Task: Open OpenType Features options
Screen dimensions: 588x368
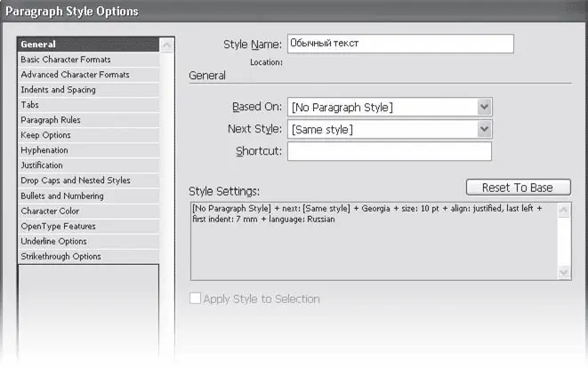Action: coord(58,226)
